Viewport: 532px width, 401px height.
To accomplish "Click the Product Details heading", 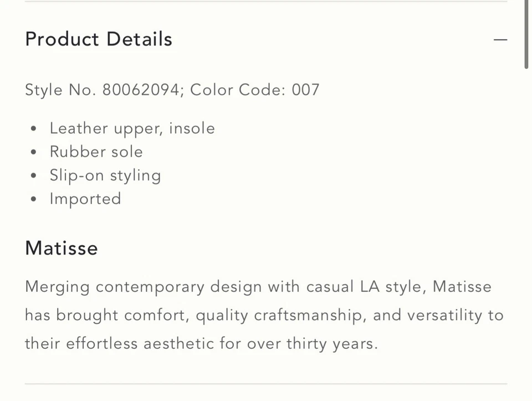I will (x=99, y=39).
